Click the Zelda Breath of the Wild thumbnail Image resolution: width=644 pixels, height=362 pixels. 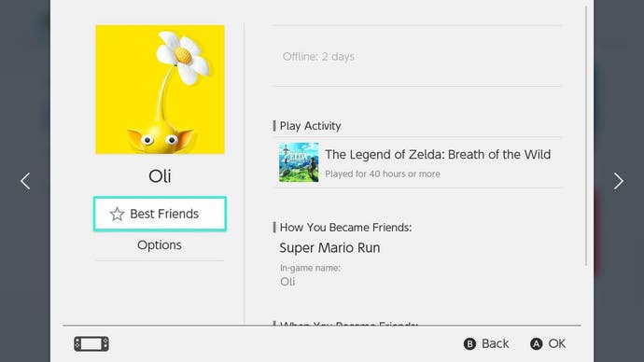tap(299, 162)
